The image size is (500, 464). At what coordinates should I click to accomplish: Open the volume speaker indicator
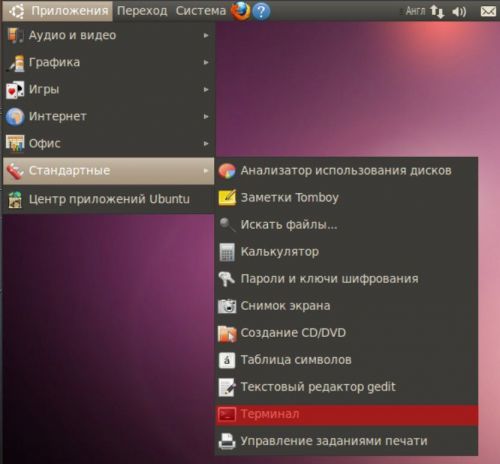(x=459, y=12)
